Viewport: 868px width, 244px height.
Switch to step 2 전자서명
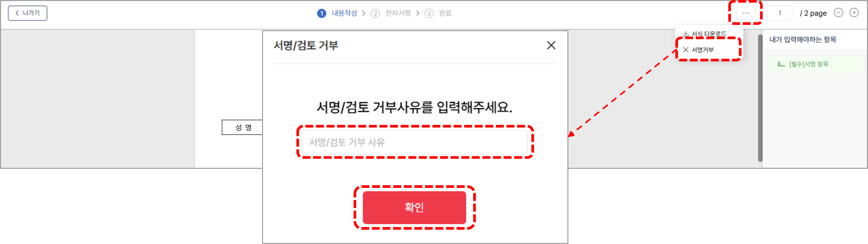click(391, 13)
